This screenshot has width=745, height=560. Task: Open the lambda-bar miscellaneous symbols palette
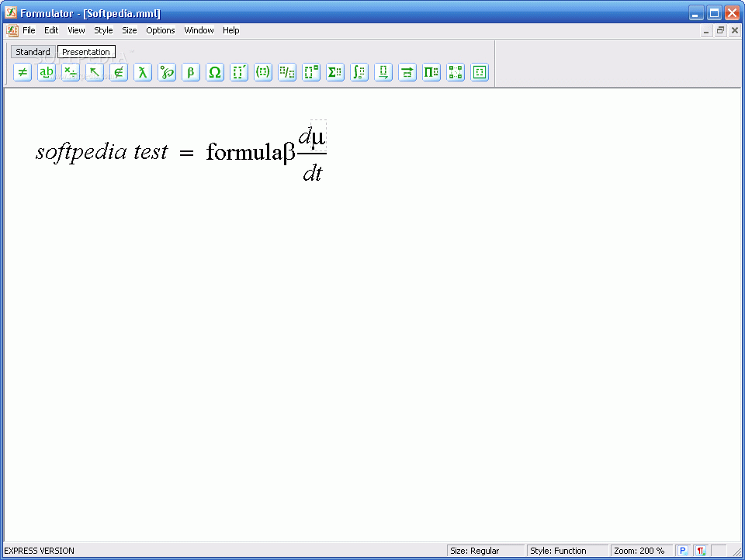pyautogui.click(x=143, y=72)
